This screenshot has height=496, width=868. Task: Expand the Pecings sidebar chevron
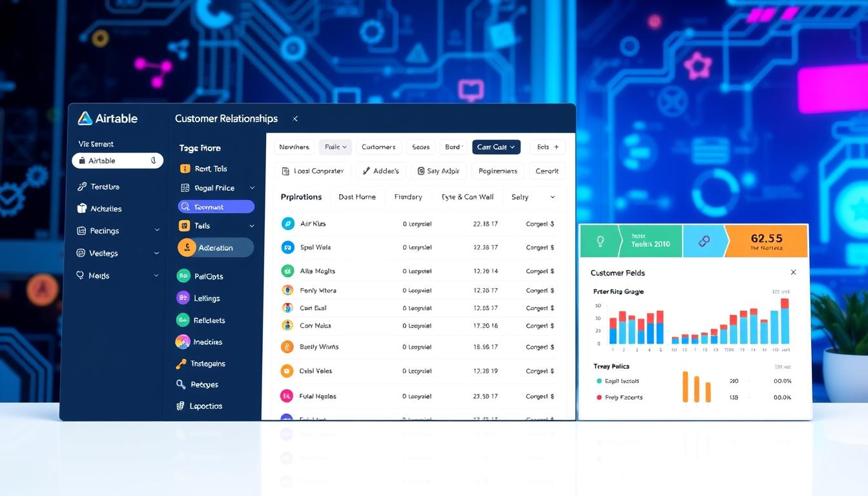pyautogui.click(x=157, y=231)
